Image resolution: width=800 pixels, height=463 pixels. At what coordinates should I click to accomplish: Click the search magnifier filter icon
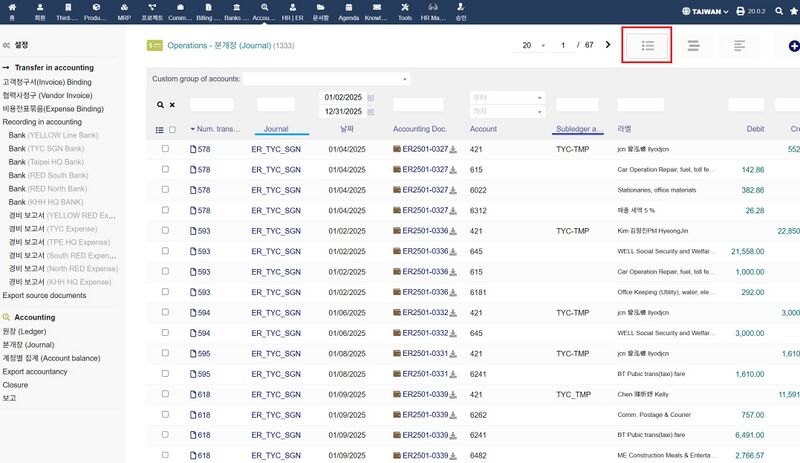click(x=160, y=105)
